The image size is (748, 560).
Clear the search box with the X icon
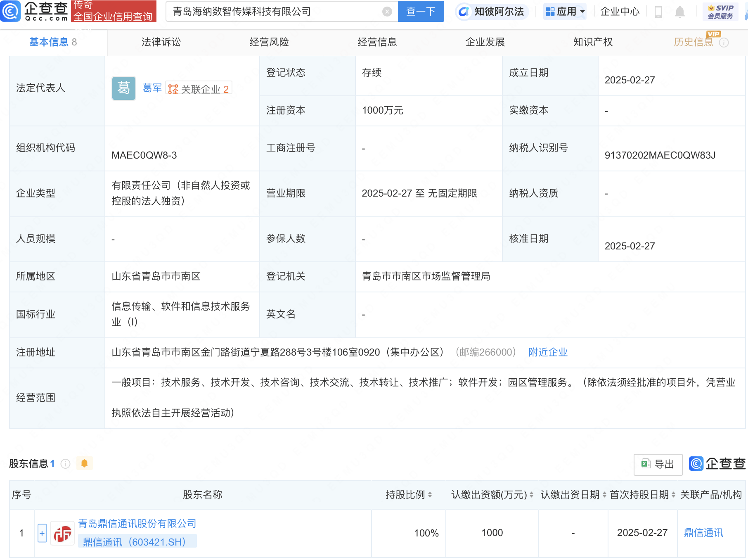387,12
